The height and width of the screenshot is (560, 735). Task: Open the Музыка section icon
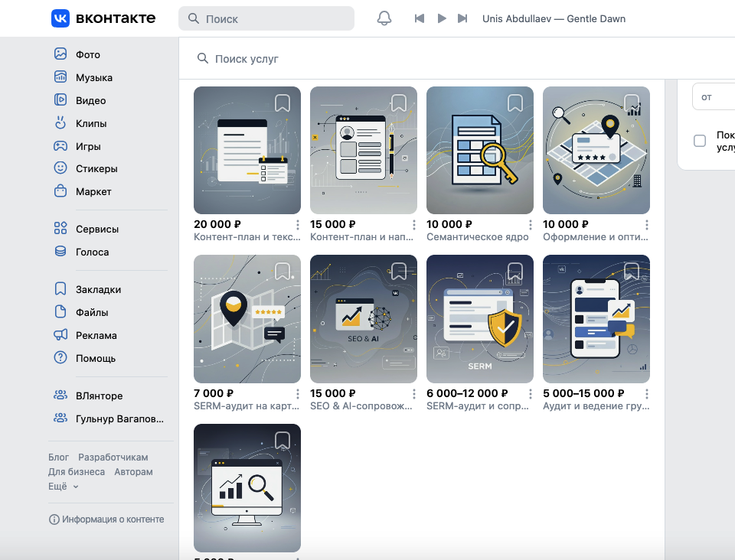click(x=60, y=77)
